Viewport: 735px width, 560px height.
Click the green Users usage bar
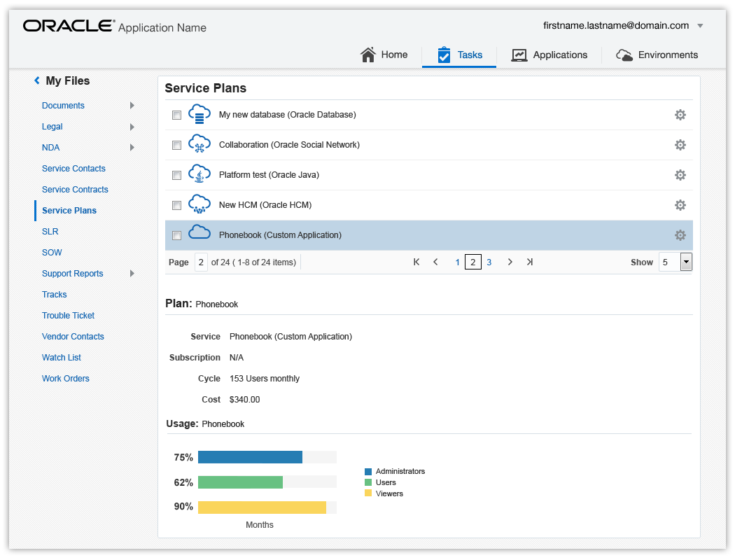click(x=241, y=482)
